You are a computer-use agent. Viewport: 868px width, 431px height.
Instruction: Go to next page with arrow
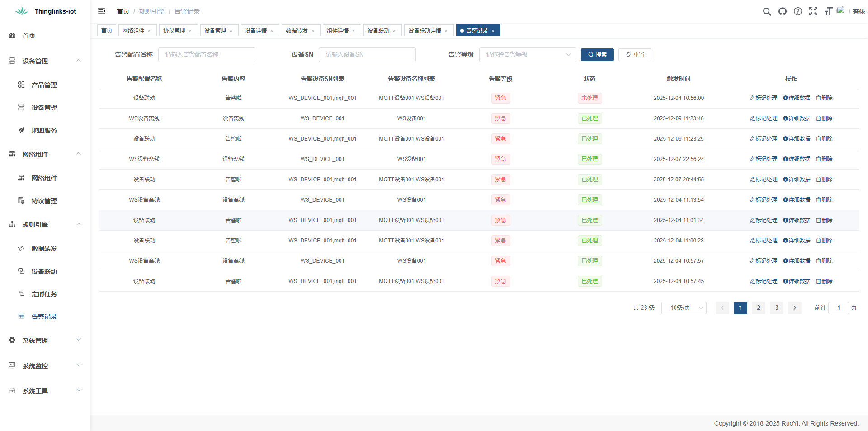795,308
